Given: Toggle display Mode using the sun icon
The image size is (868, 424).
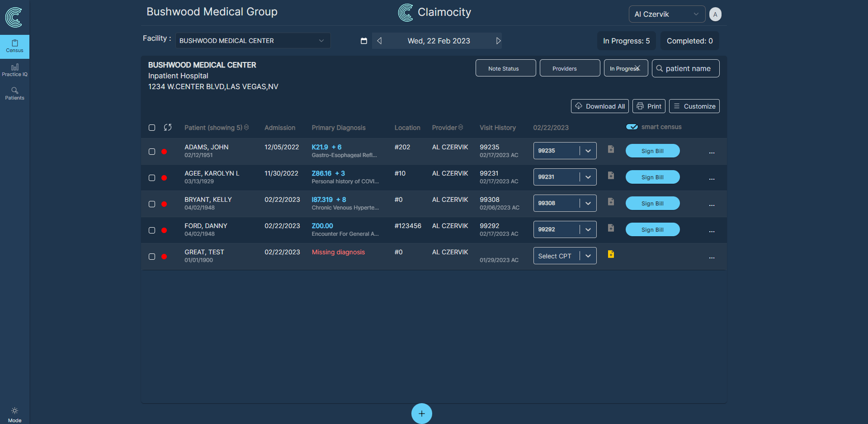Looking at the screenshot, I should [14, 411].
